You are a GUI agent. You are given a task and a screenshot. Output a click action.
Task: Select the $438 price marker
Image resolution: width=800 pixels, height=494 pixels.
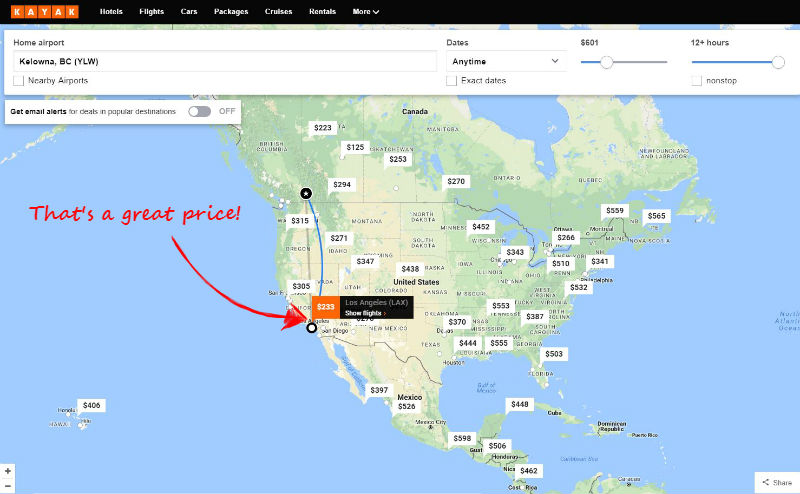click(410, 268)
